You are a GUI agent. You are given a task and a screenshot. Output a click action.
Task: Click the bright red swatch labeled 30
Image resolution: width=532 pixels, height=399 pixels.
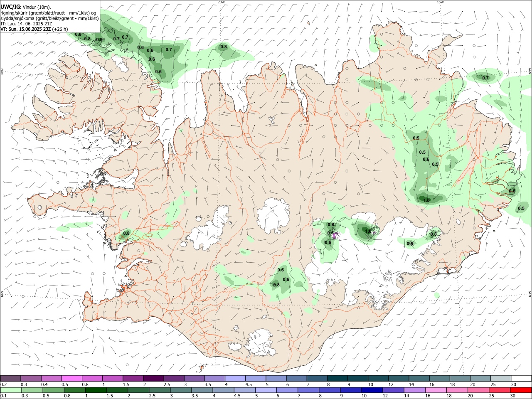coord(520,390)
